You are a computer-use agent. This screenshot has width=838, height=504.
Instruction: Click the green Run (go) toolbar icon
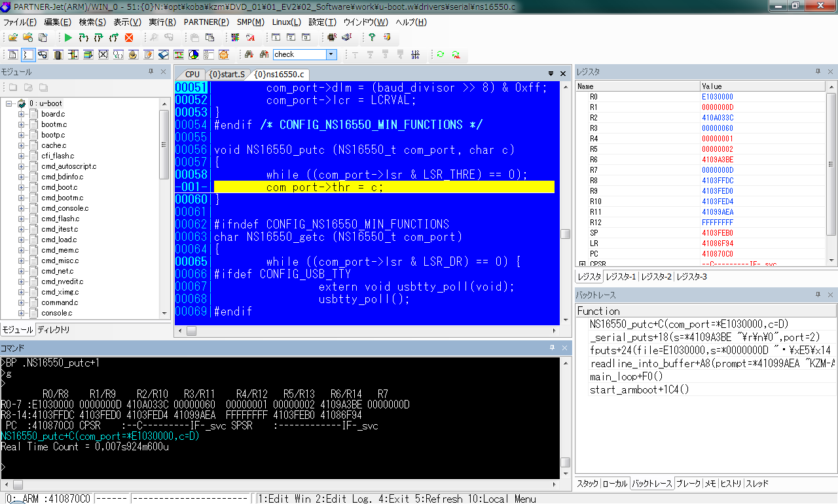(x=68, y=38)
